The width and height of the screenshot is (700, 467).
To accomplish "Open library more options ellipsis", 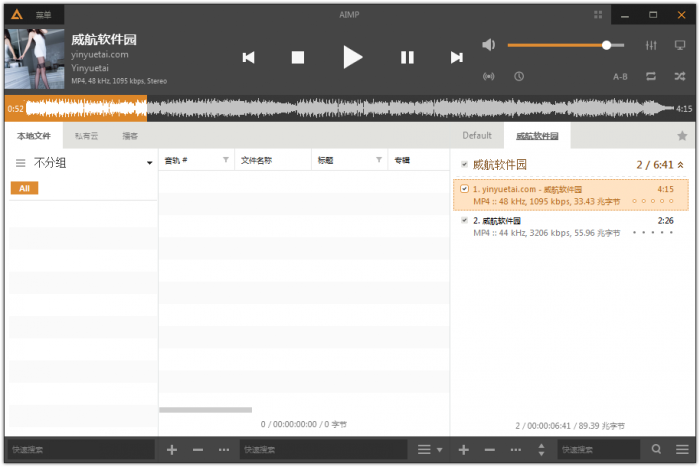I will tap(224, 450).
